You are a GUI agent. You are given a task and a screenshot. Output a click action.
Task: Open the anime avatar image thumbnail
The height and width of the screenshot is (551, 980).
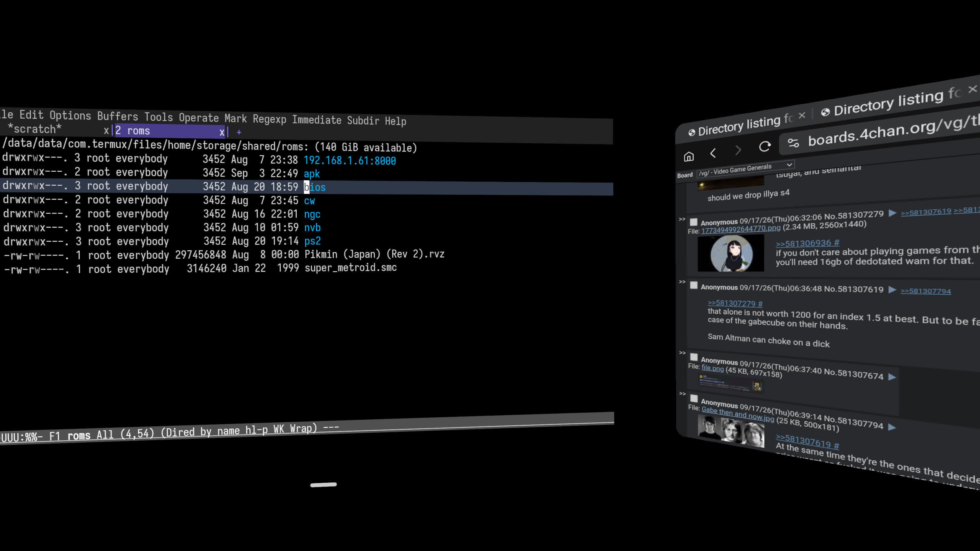tap(731, 253)
